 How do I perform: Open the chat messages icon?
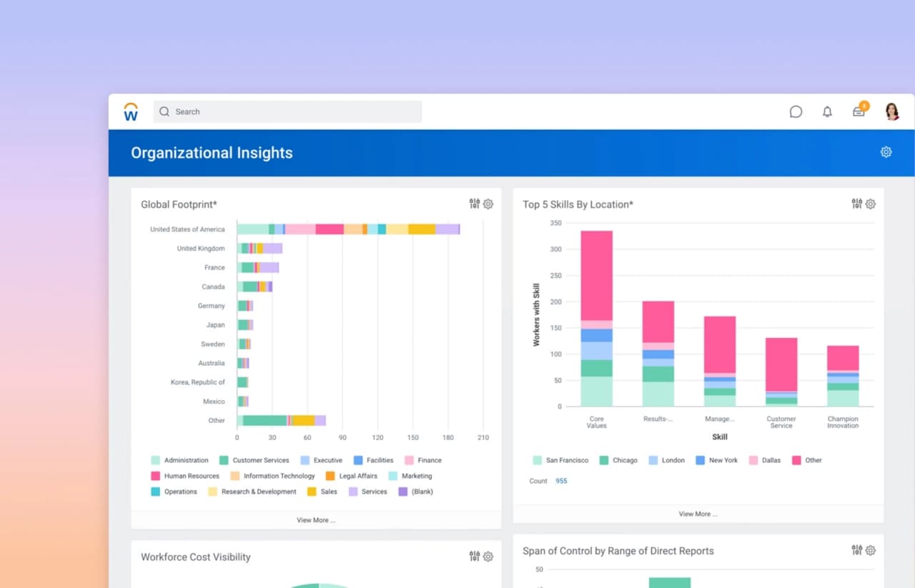pos(796,111)
